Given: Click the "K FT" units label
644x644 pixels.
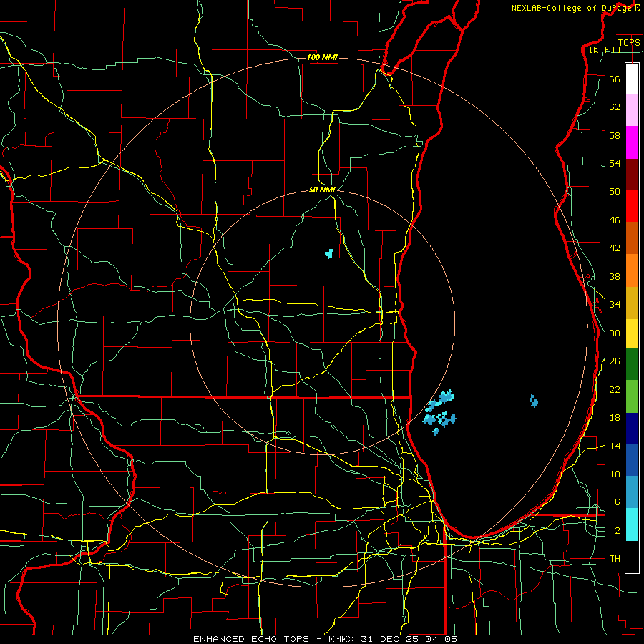Looking at the screenshot, I should click(605, 50).
